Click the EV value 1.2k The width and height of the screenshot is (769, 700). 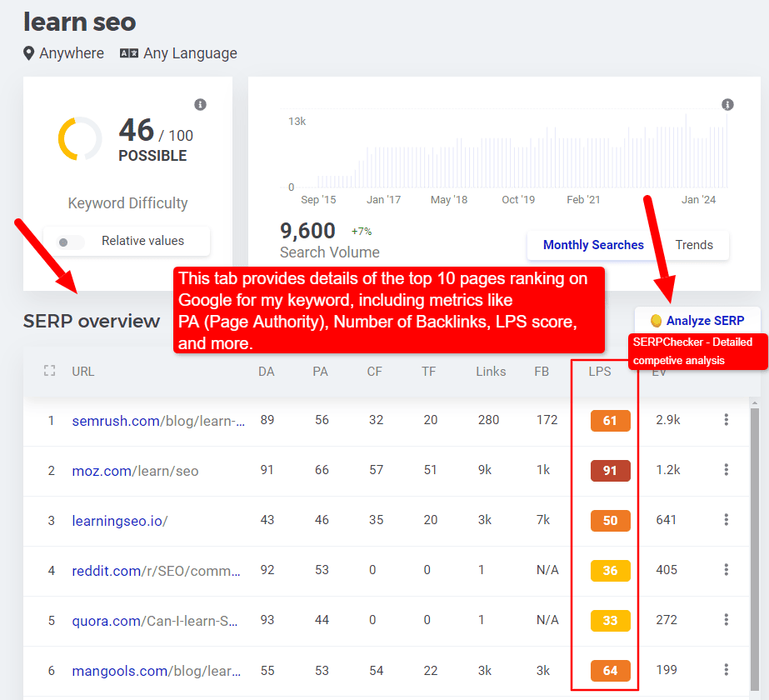coord(668,470)
